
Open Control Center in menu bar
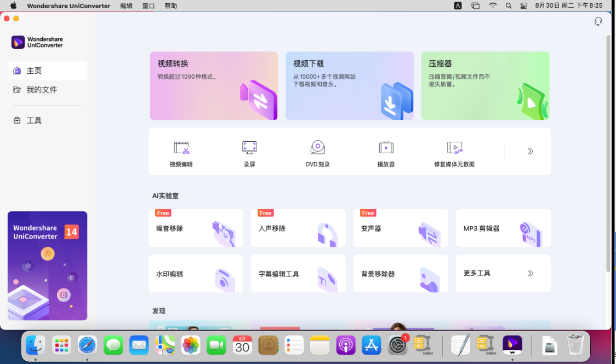tap(524, 5)
